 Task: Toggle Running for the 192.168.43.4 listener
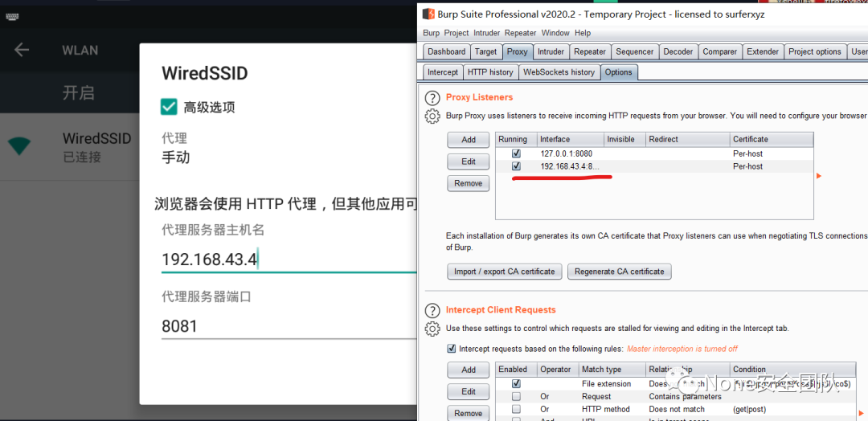click(x=517, y=166)
